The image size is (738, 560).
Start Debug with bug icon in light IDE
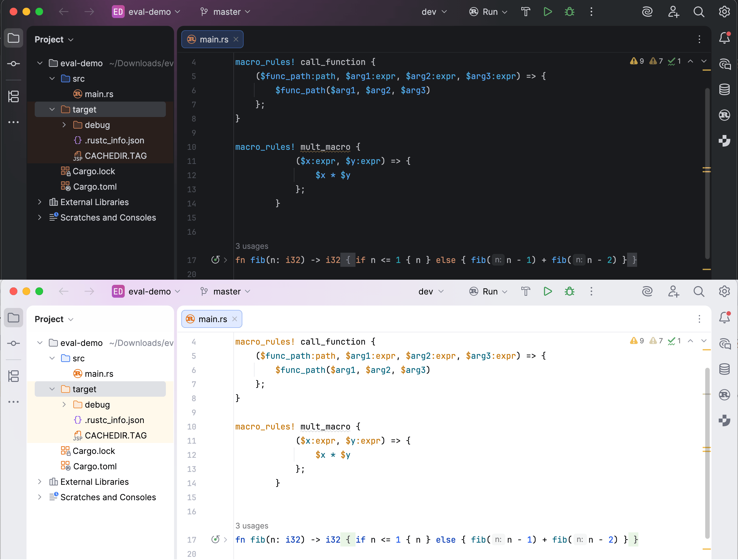[570, 291]
